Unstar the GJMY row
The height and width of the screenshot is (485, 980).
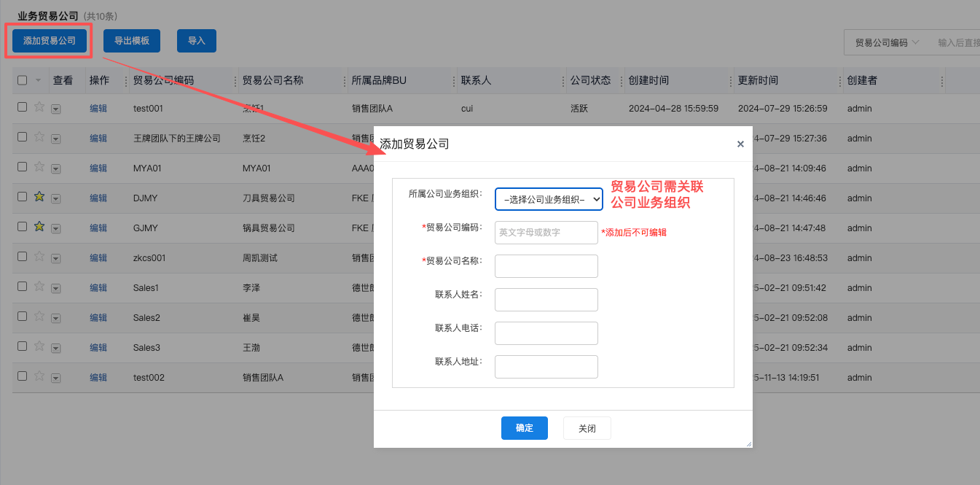click(x=39, y=227)
